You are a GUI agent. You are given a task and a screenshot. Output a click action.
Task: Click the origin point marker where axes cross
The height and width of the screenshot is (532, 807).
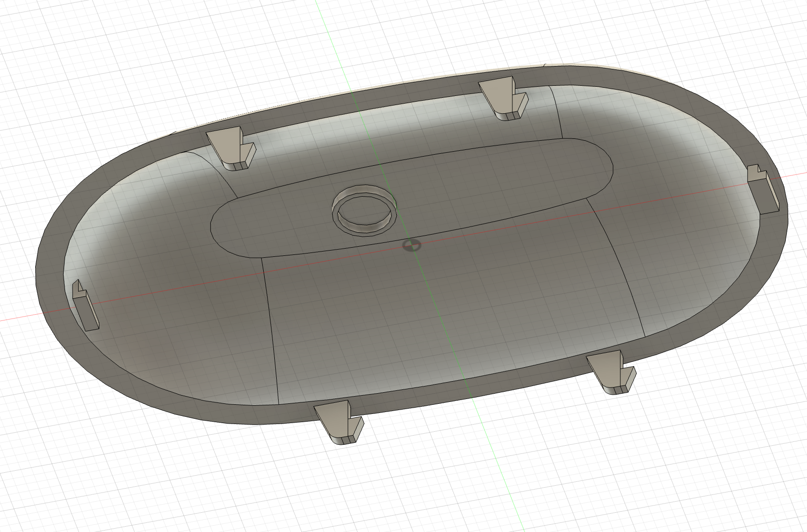coord(411,246)
